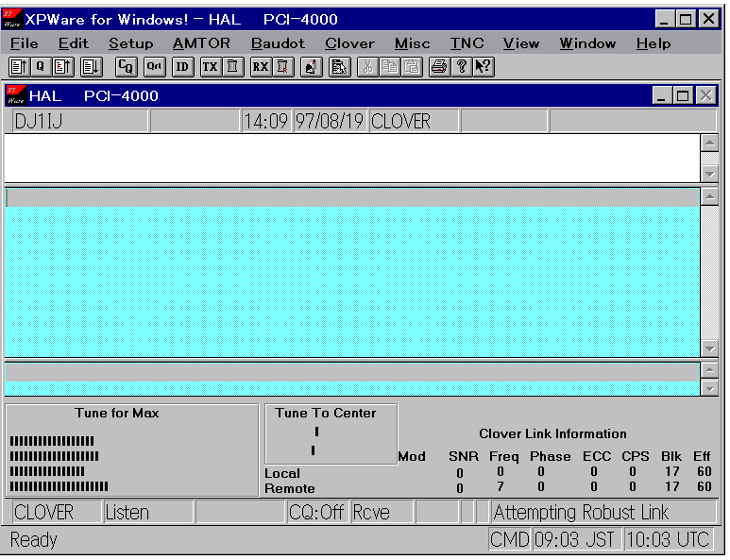730x560 pixels.
Task: Click the 10:03 UTC clock
Action: (x=668, y=539)
